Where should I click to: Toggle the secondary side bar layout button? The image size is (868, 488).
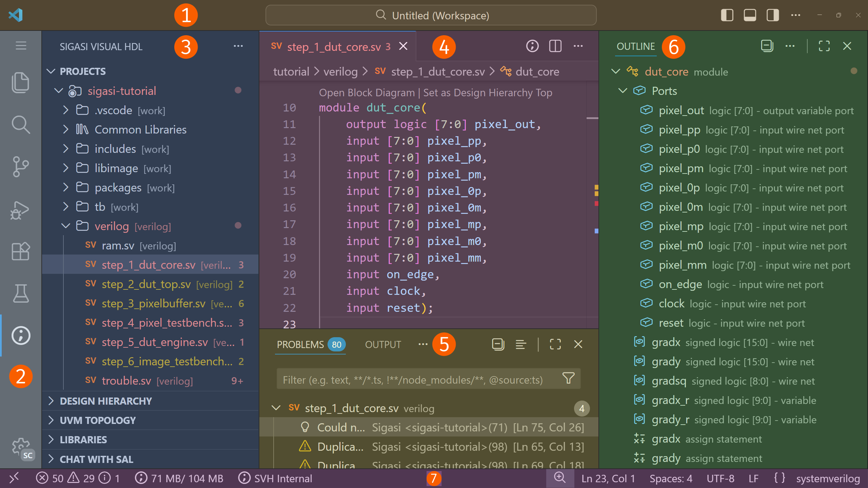(772, 15)
